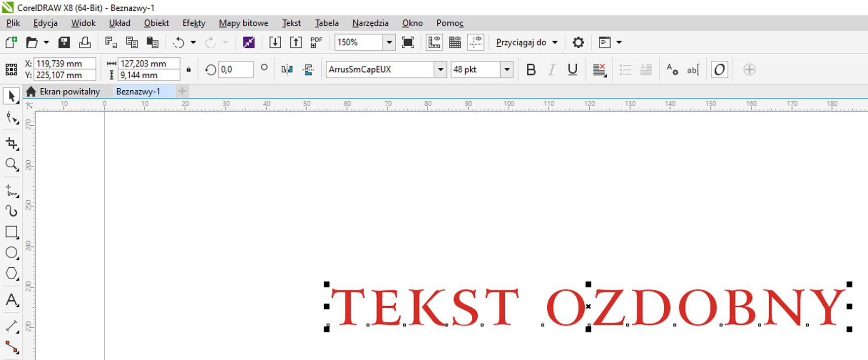Click the object origin grid icon

(x=11, y=69)
